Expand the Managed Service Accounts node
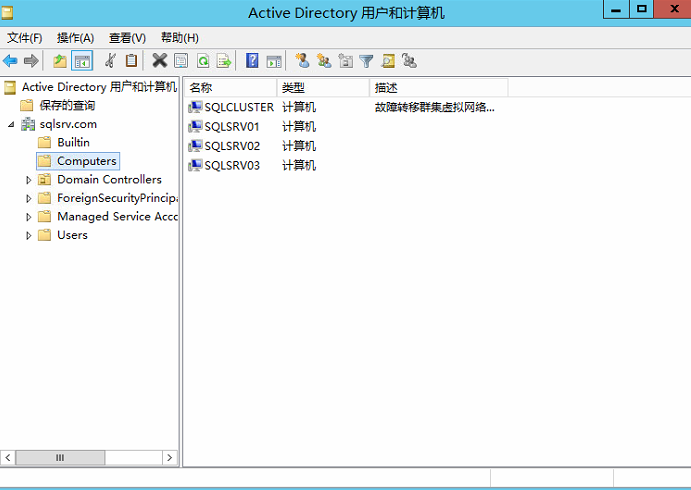The image size is (691, 490). [29, 217]
